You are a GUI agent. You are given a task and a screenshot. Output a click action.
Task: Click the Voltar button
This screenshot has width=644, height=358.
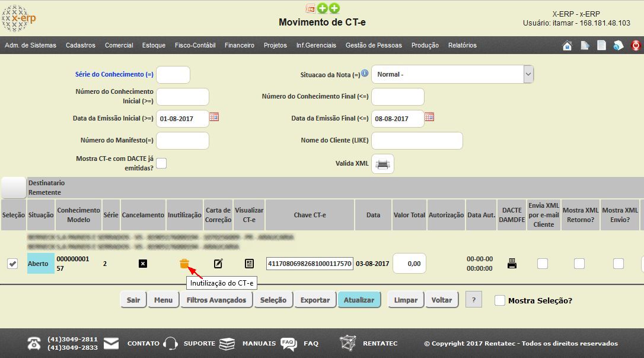click(x=442, y=300)
